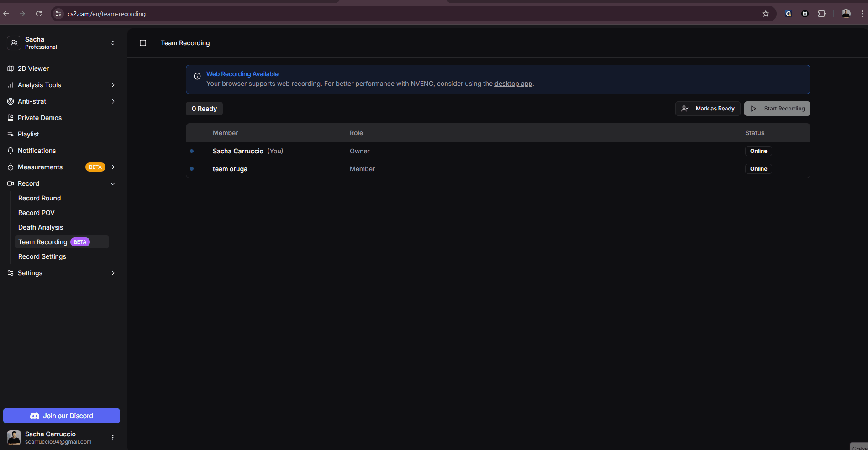Open the 2D Viewer page
868x450 pixels.
tap(33, 68)
